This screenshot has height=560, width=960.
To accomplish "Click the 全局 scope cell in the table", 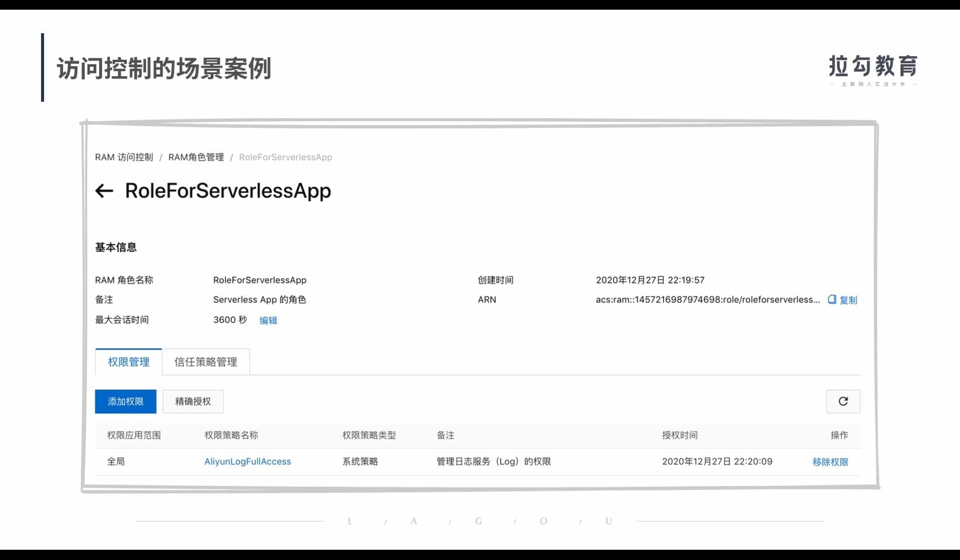I will point(116,462).
